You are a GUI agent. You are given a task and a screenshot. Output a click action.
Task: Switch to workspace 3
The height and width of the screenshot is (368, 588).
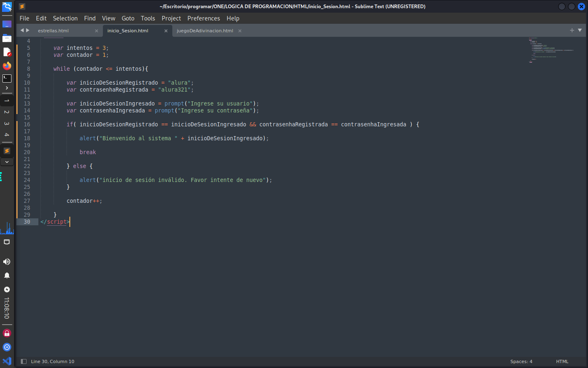[x=7, y=123]
